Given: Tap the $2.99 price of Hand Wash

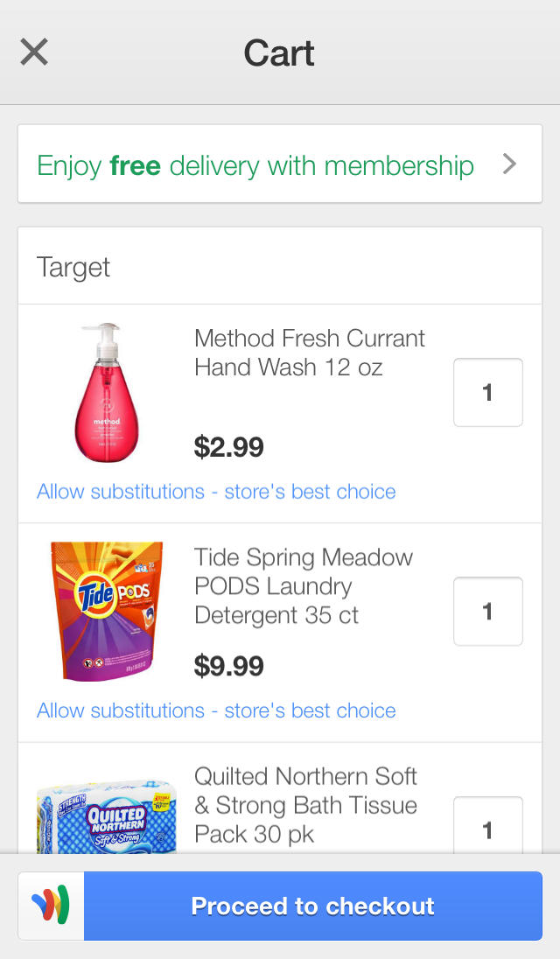Looking at the screenshot, I should tap(228, 447).
